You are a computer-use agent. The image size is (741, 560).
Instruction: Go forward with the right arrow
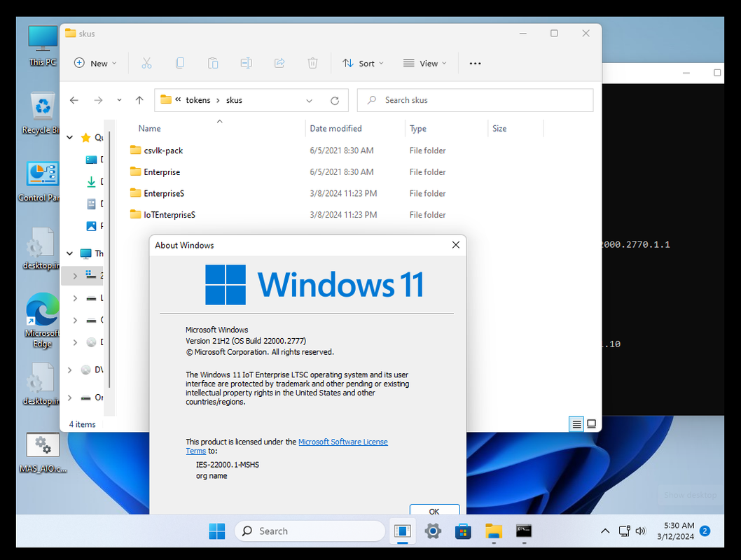click(98, 100)
